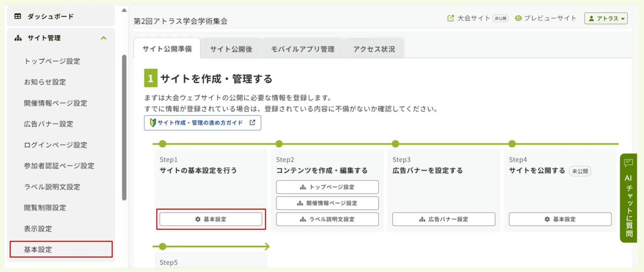Click Step4 基本設定 button
Screen dimensions: 644x272
pyautogui.click(x=560, y=219)
